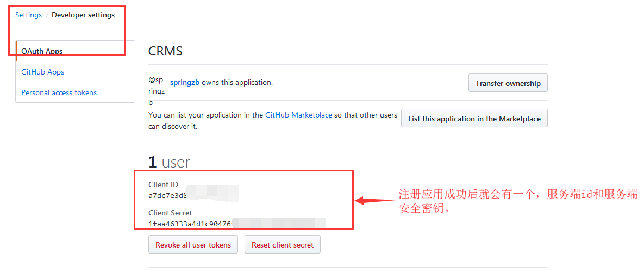Select the Client ID value a7dc7e3d8

168,195
